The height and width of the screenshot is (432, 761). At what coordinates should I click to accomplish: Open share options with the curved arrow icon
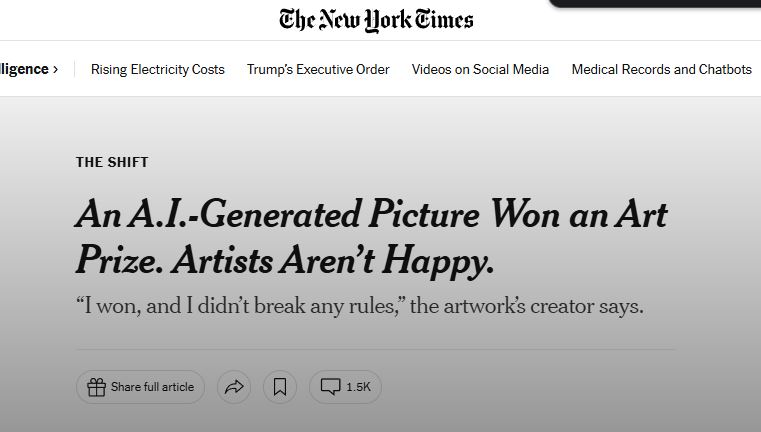click(234, 387)
